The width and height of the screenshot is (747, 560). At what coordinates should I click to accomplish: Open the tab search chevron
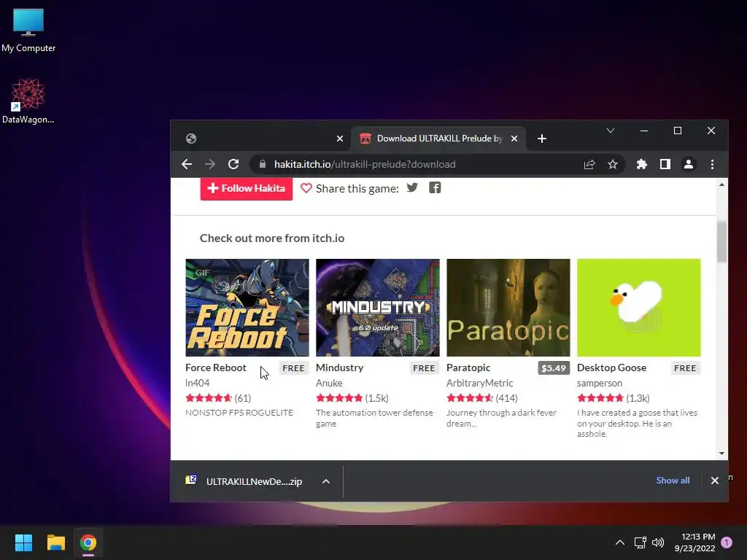coord(611,131)
